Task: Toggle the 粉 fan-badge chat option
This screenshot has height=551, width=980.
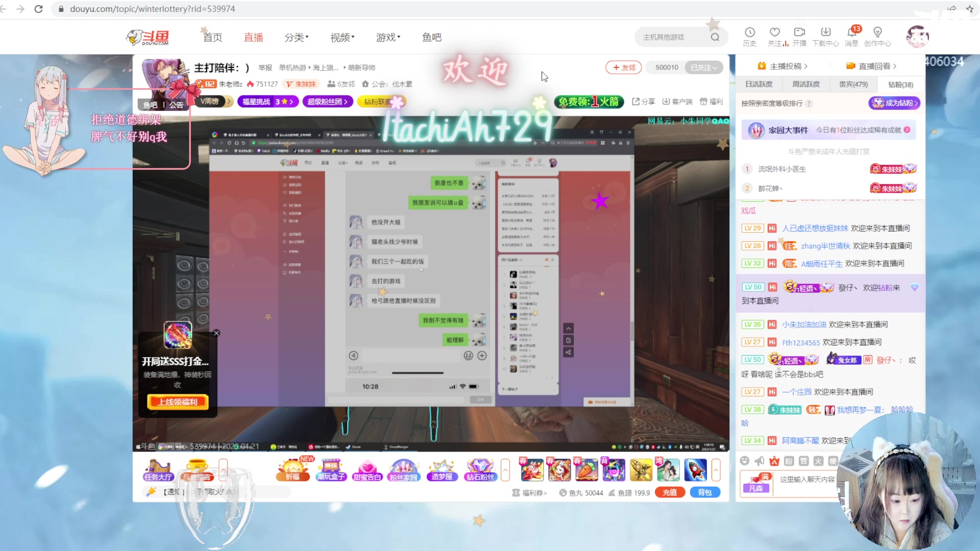Action: pyautogui.click(x=789, y=461)
